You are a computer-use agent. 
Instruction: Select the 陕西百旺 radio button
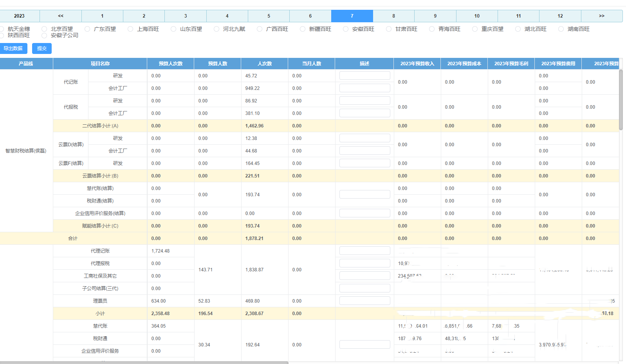tap(2, 35)
